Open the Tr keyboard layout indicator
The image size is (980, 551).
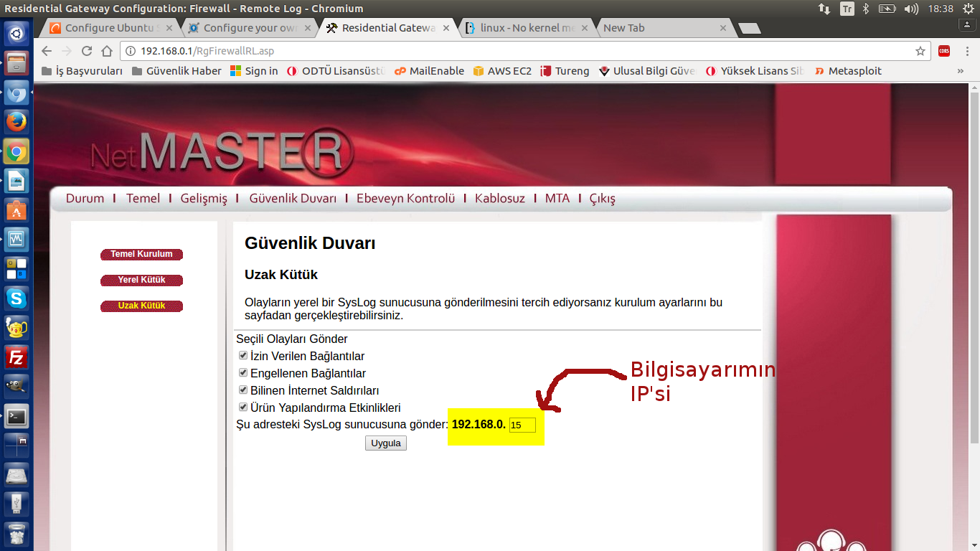coord(847,9)
